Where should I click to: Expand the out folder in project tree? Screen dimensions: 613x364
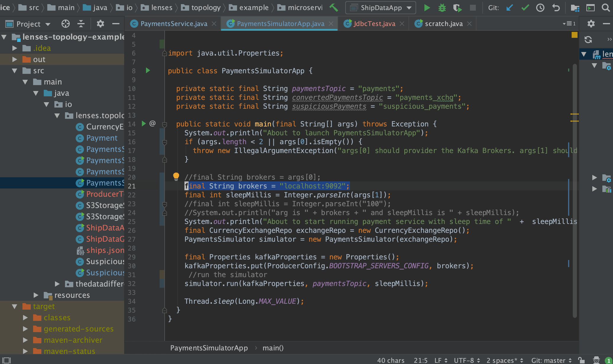click(x=14, y=59)
